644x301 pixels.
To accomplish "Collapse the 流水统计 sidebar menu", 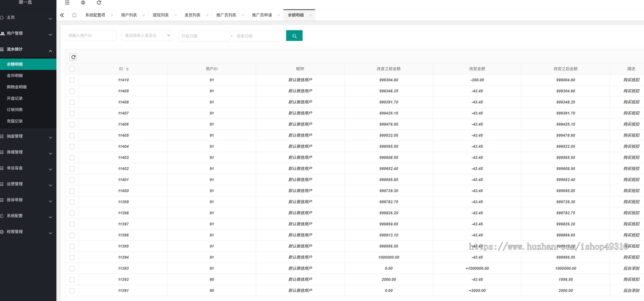I will [28, 49].
